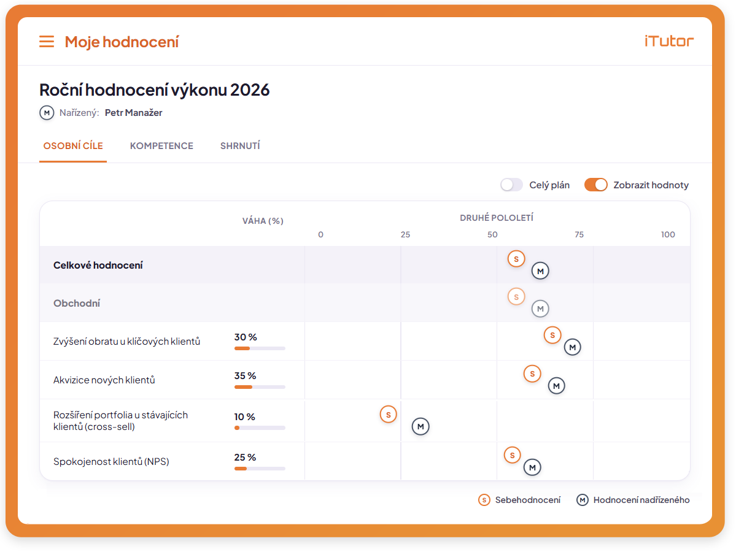Screen dimensions: 736x560
Task: Click the iTutor logo
Action: coord(669,41)
